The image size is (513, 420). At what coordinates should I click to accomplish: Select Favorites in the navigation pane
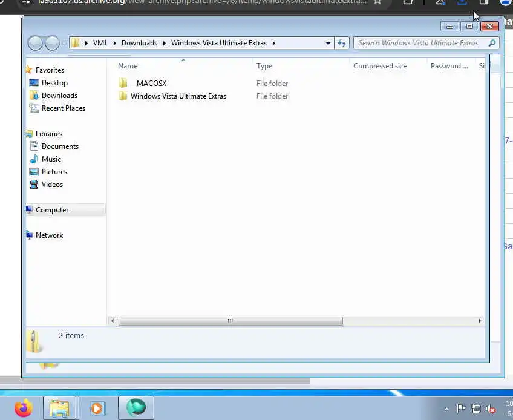click(x=50, y=70)
